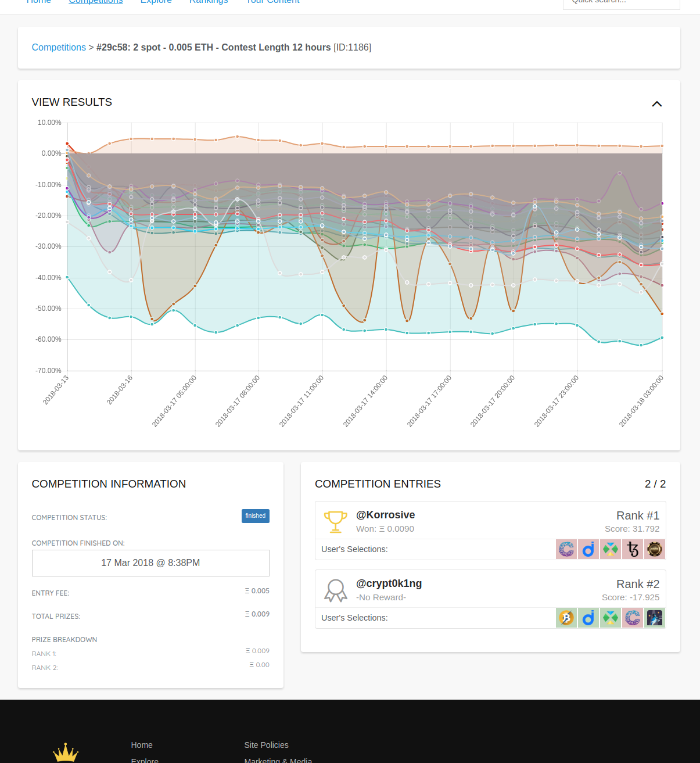Focus the Quick search box
The height and width of the screenshot is (763, 700).
[x=622, y=2]
